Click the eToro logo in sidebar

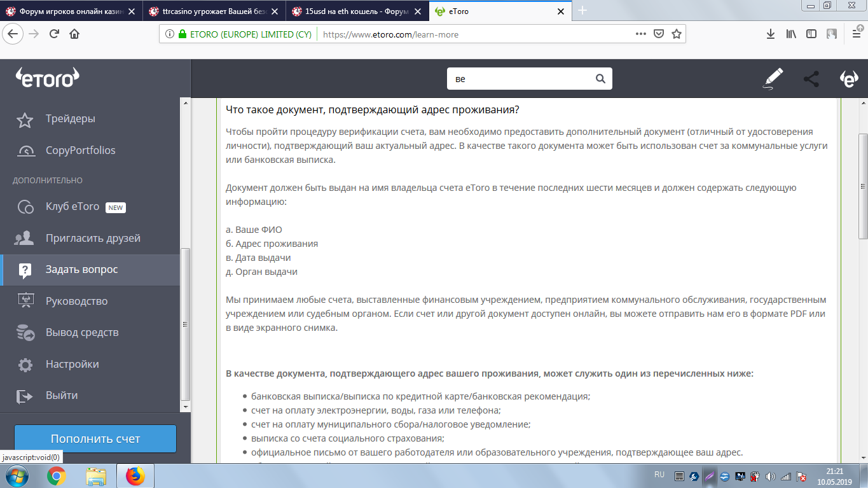point(48,78)
